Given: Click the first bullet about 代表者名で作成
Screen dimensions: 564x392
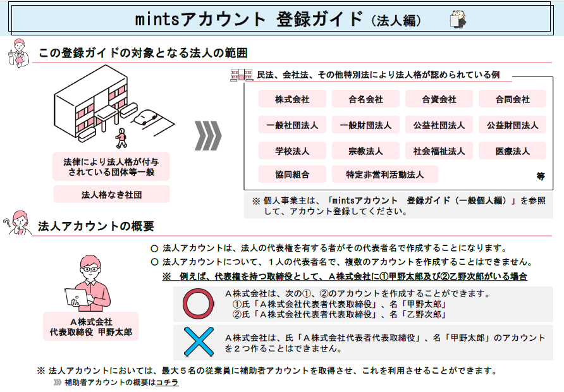Looking at the screenshot, I should click(329, 248).
